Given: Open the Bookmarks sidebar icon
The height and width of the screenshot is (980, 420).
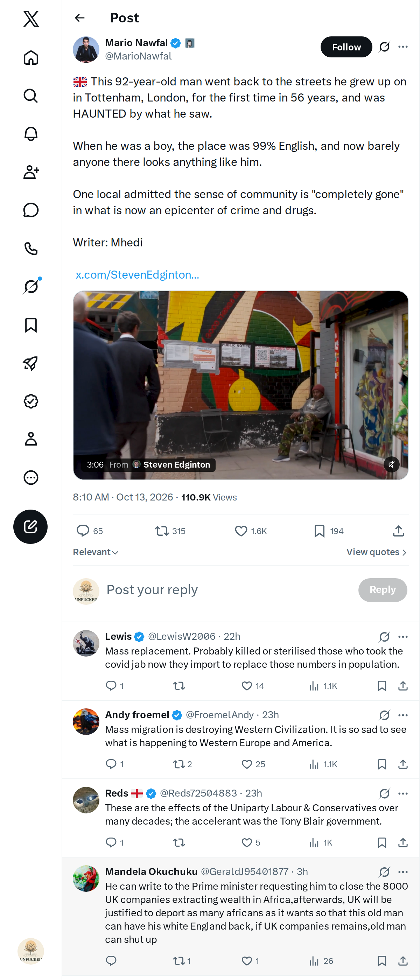Looking at the screenshot, I should tap(31, 325).
